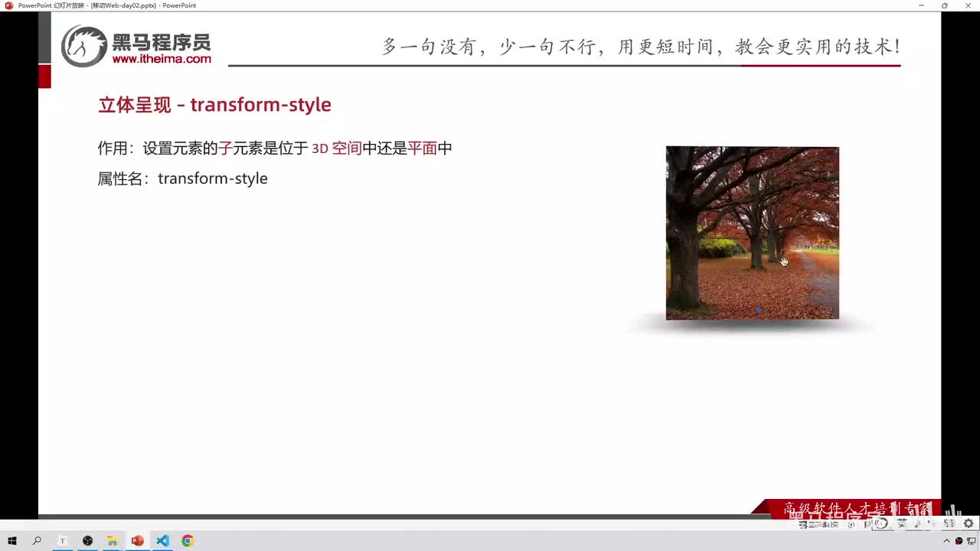This screenshot has height=551, width=980.
Task: Open the Windows Start menu
Action: 12,541
